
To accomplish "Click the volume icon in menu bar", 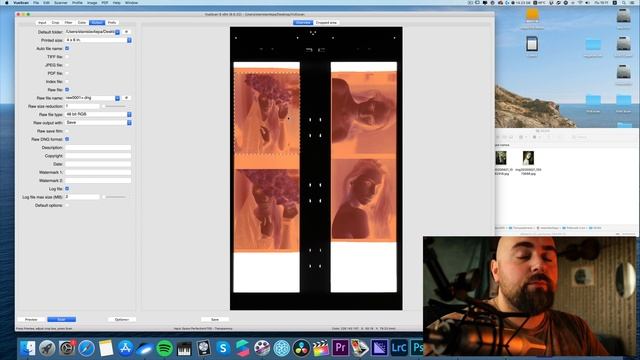I will 587,2.
